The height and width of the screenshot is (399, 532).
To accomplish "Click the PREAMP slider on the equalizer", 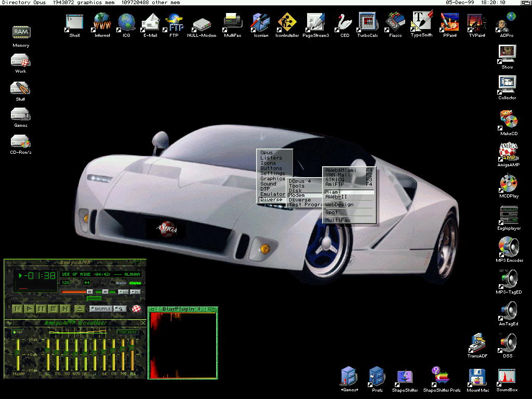I will [x=18, y=352].
